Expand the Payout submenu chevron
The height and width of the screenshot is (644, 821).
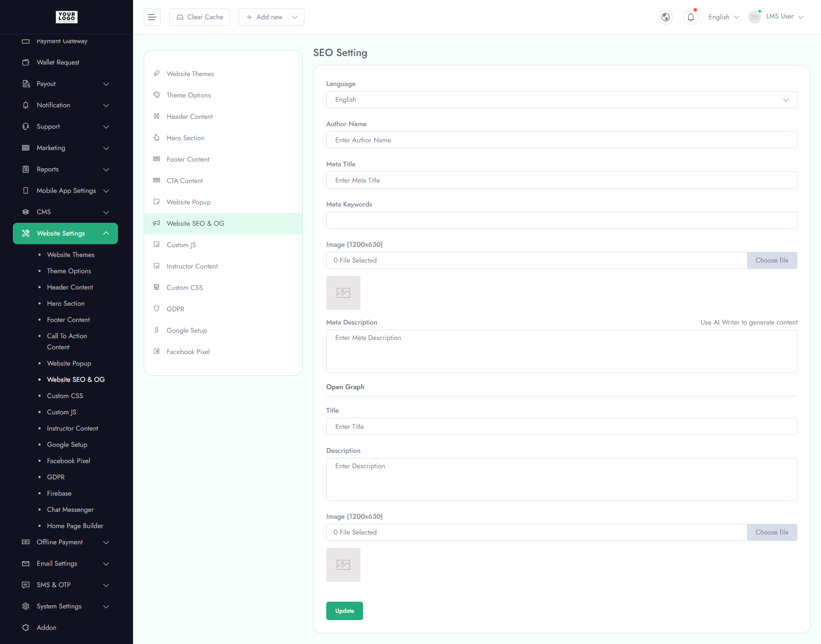106,84
